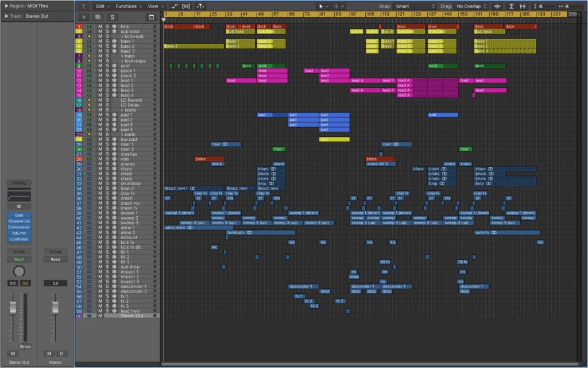
Task: Open the left-click pointer tool menu
Action: click(323, 6)
